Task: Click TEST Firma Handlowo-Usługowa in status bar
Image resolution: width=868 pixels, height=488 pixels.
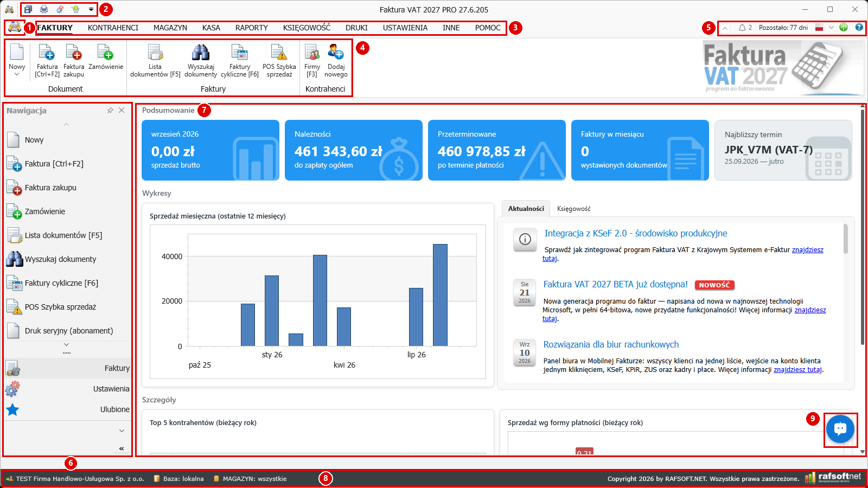Action: tap(75, 479)
